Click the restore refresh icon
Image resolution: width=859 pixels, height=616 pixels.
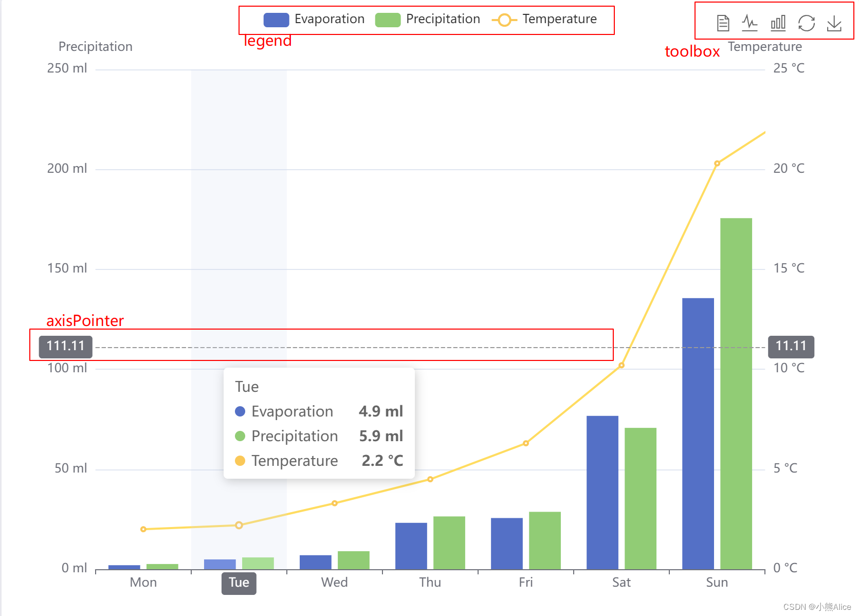[x=807, y=23]
